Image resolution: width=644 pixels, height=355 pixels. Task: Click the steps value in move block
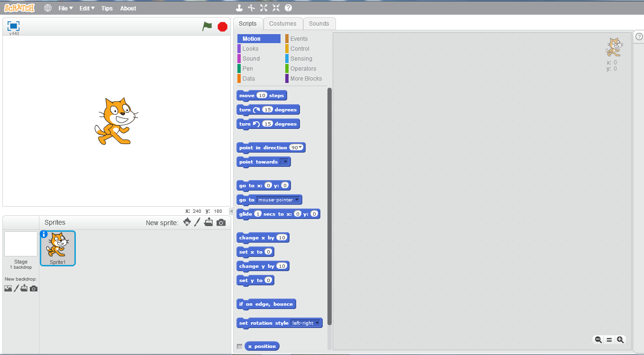point(262,96)
